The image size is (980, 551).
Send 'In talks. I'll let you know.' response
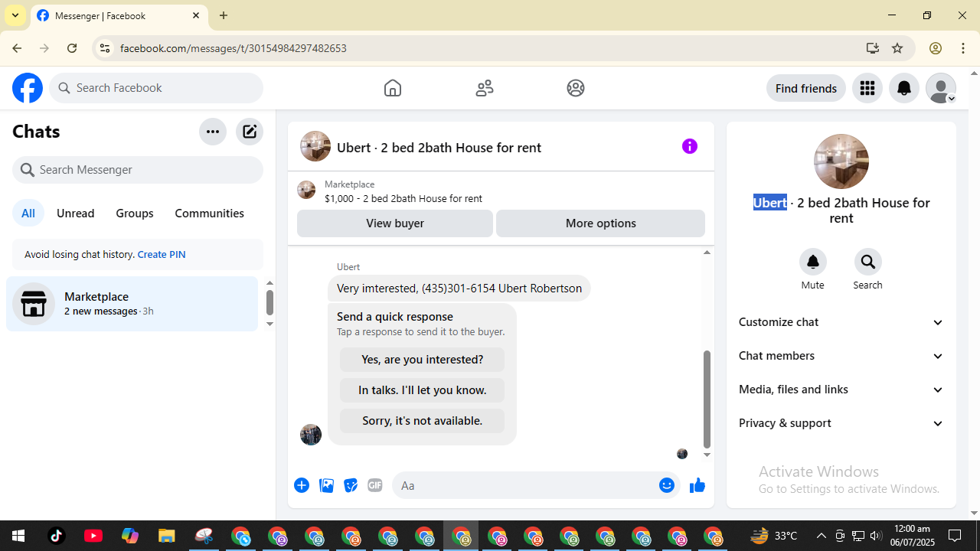tap(423, 390)
